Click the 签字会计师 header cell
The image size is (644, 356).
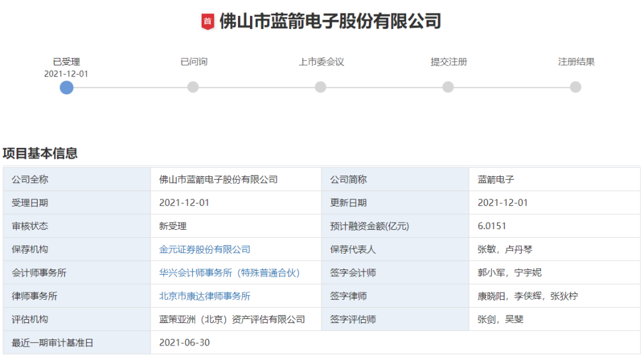395,273
